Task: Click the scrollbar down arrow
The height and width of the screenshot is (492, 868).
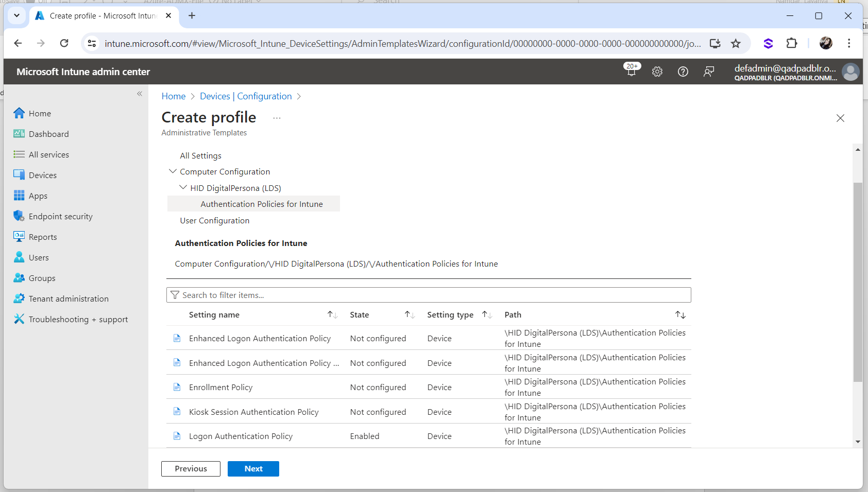Action: click(x=858, y=442)
